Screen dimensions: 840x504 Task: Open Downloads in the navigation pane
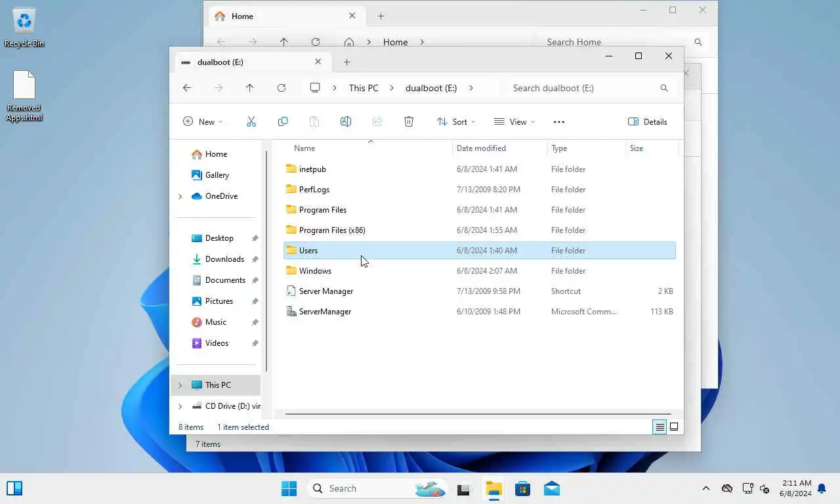click(224, 259)
